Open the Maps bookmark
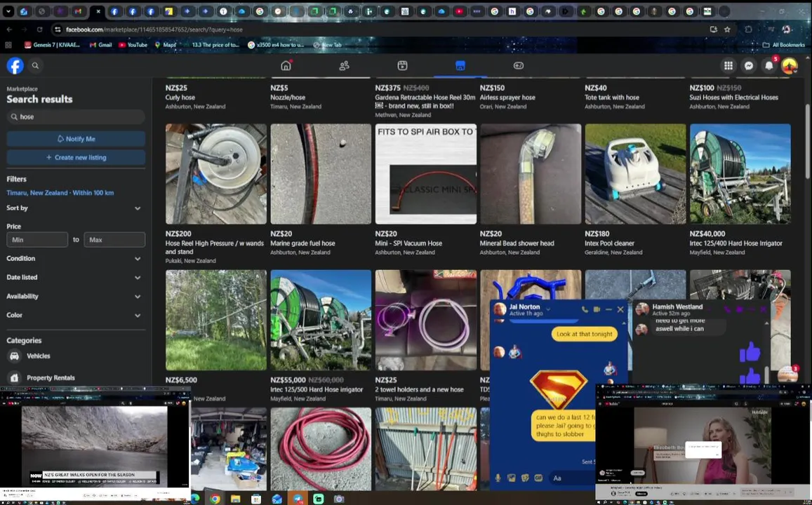The height and width of the screenshot is (505, 812). pyautogui.click(x=166, y=45)
